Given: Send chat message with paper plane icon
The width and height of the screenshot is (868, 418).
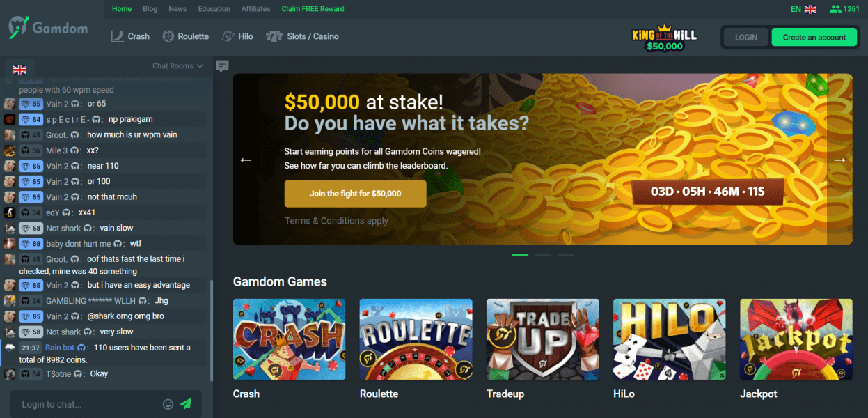Looking at the screenshot, I should 186,403.
